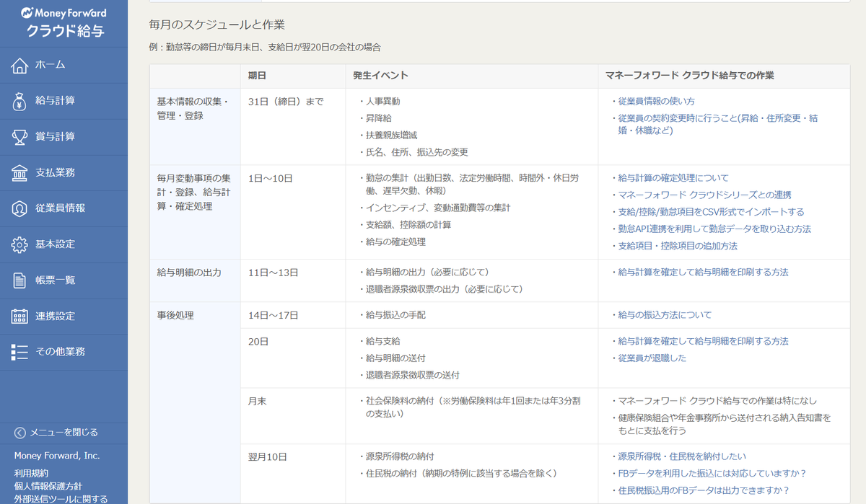Open 従業員情報 from the sidebar
This screenshot has width=866, height=504.
tap(64, 208)
